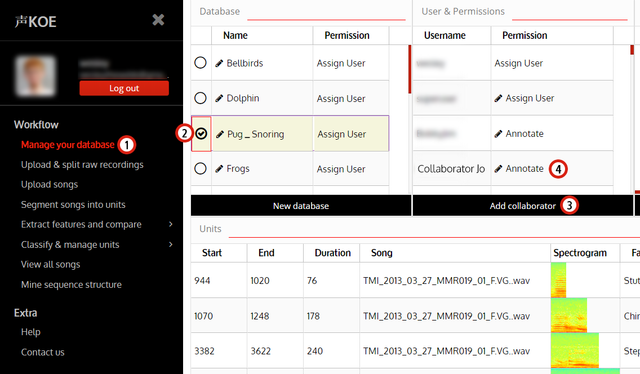Edit second user's Assign User permission pencil
Viewport: 640px width, 374px height.
(x=498, y=98)
